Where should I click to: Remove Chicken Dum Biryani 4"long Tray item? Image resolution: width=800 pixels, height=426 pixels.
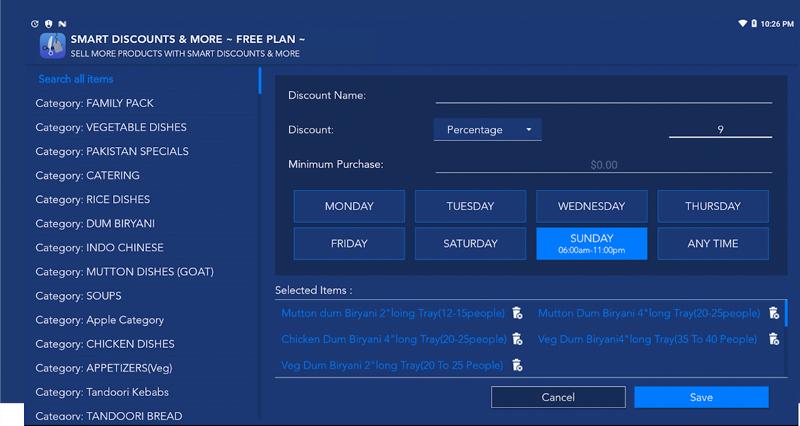pos(517,339)
